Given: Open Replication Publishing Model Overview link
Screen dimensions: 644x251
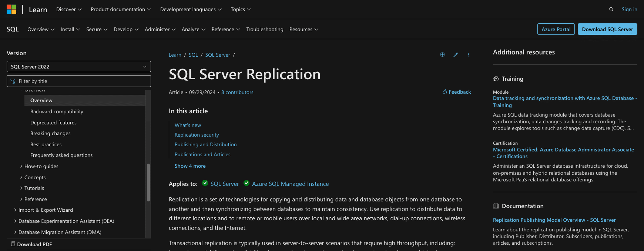Looking at the screenshot, I should pyautogui.click(x=554, y=220).
